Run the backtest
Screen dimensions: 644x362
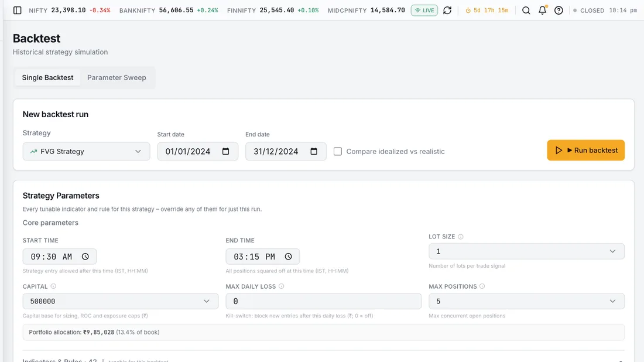click(x=585, y=151)
